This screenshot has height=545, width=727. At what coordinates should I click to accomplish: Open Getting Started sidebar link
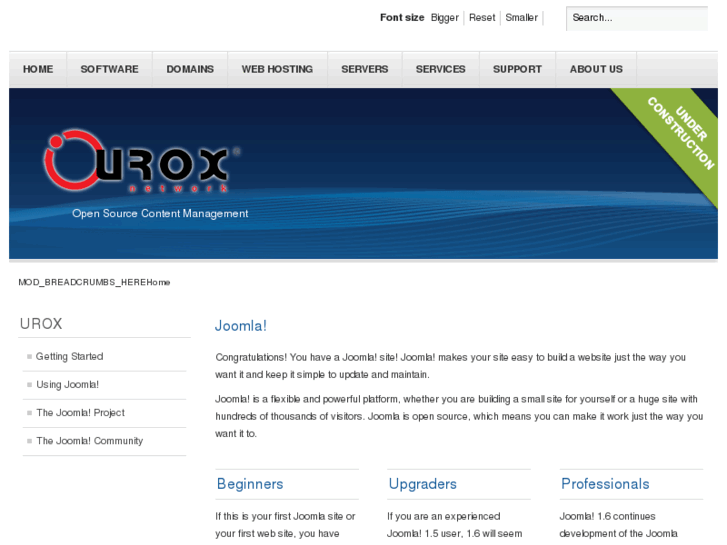click(x=70, y=356)
